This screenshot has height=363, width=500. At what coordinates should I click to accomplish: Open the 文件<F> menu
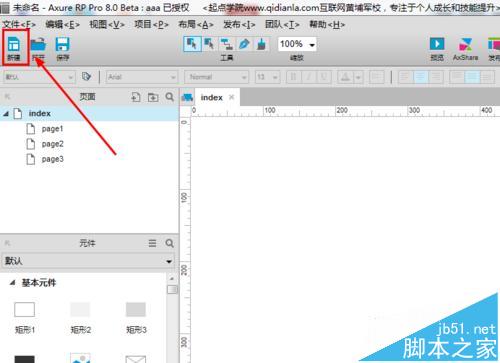19,25
